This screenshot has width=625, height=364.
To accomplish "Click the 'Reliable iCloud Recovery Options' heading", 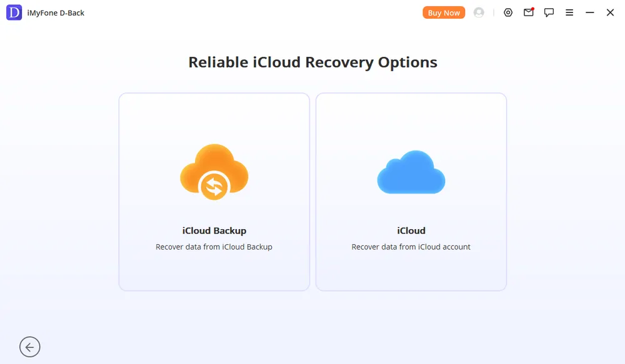I will click(x=312, y=62).
